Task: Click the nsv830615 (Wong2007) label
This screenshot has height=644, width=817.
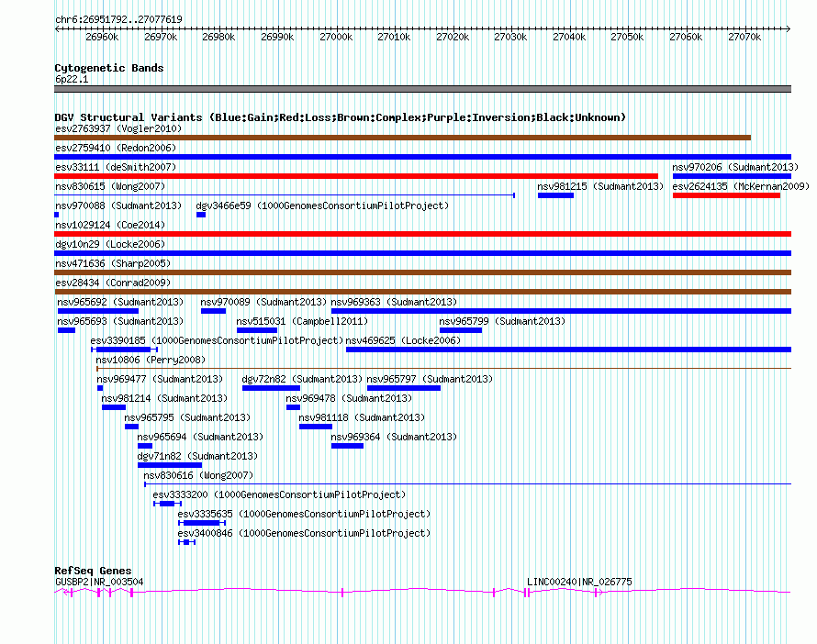Action: point(110,186)
